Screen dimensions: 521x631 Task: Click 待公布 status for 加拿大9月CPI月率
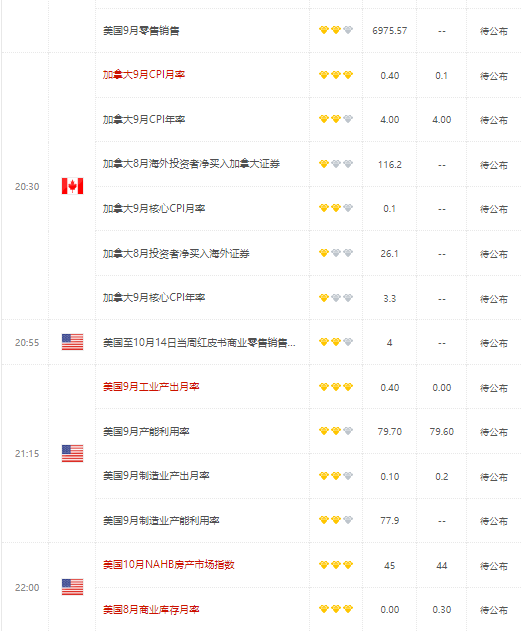point(494,76)
